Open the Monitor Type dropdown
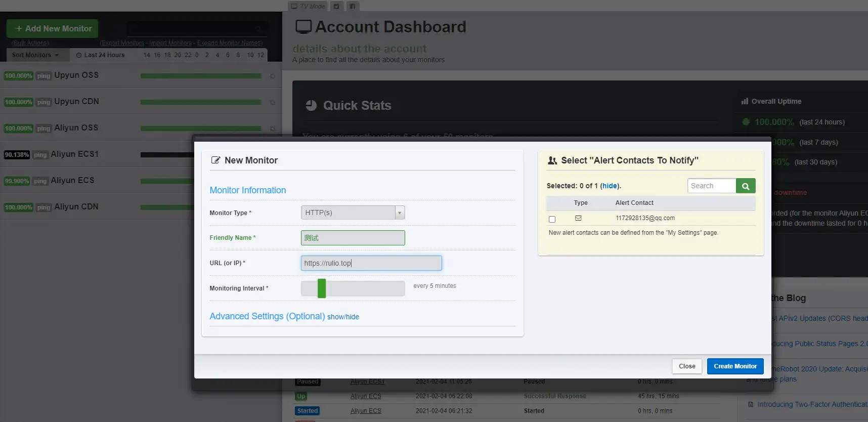Screen dimensions: 868x422 353,213
